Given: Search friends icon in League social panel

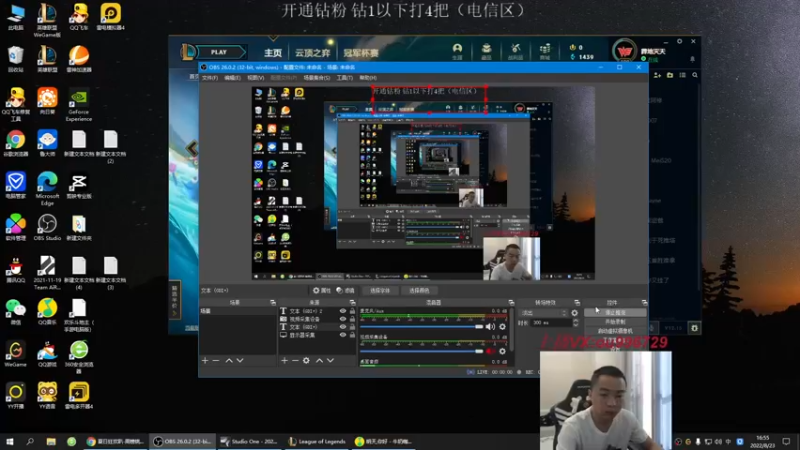Looking at the screenshot, I should point(695,75).
